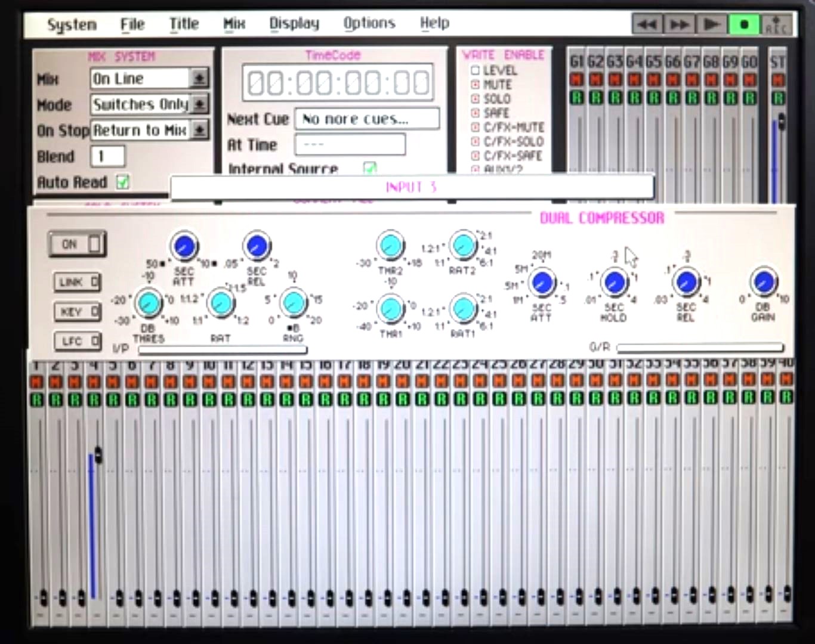Image resolution: width=815 pixels, height=644 pixels.
Task: Toggle the KEY button
Action: click(78, 311)
